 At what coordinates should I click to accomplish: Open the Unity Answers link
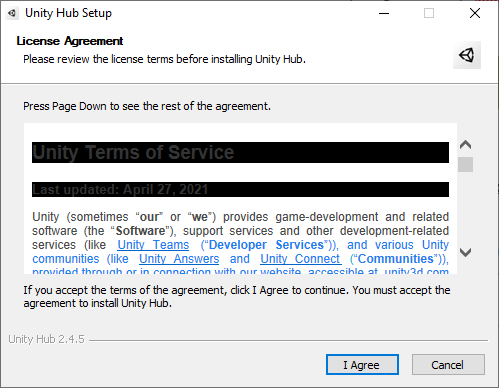[179, 259]
